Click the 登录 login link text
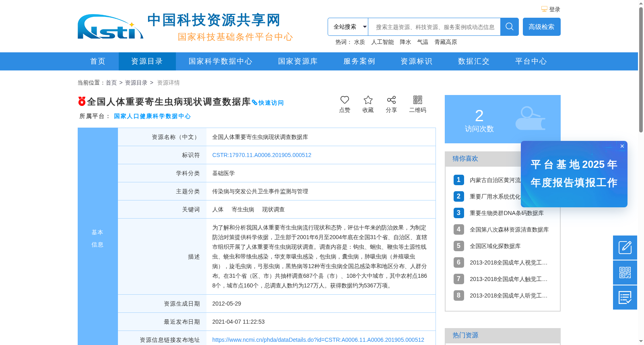 (x=555, y=9)
